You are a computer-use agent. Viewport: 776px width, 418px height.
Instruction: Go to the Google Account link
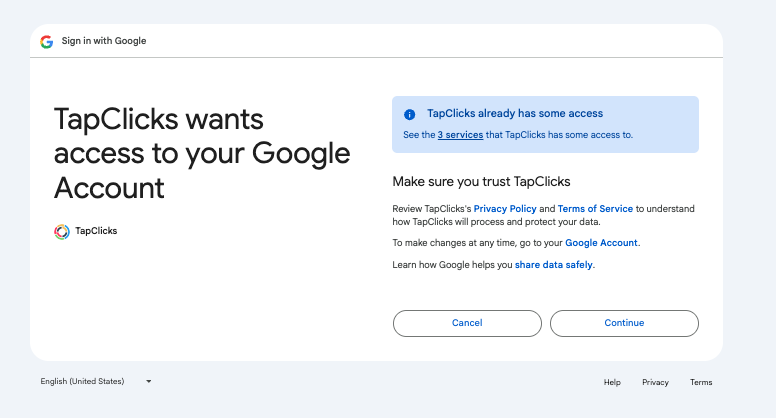tap(601, 243)
